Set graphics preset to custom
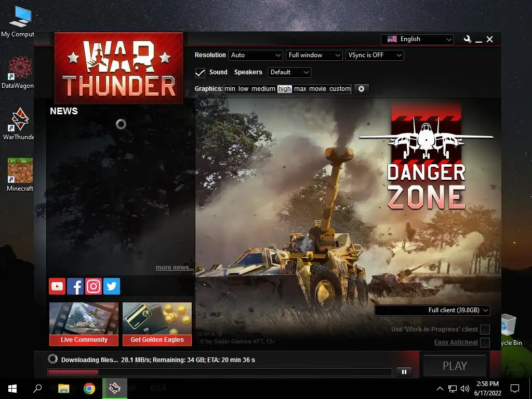Image resolution: width=532 pixels, height=399 pixels. 340,89
